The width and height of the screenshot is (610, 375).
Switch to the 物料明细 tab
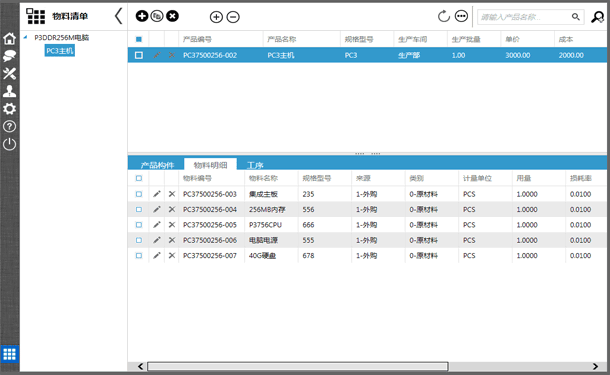[210, 165]
